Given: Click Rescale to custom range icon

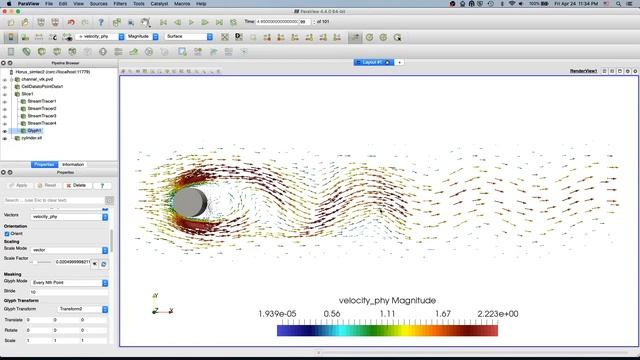Looking at the screenshot, I should click(53, 38).
